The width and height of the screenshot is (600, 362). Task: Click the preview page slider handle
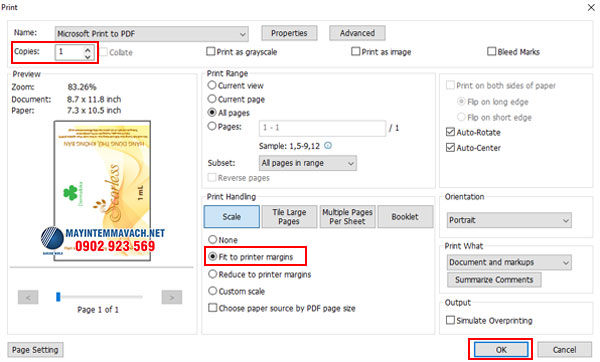click(58, 297)
